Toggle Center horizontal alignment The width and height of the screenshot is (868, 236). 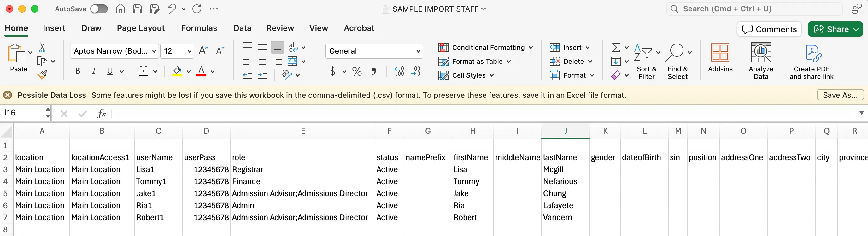(262, 61)
